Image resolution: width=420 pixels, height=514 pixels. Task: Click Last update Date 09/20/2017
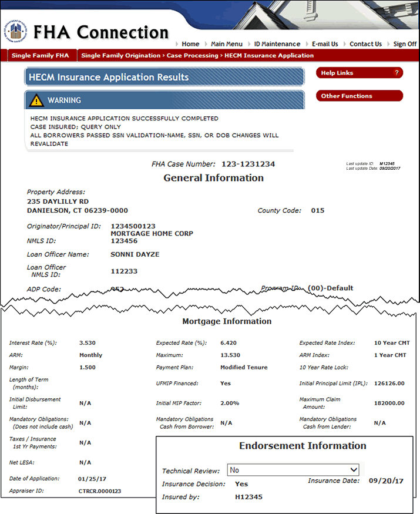pyautogui.click(x=390, y=169)
